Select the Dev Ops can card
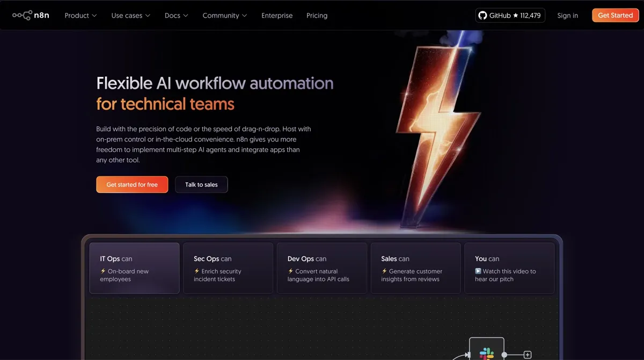The height and width of the screenshot is (360, 644). click(x=322, y=268)
